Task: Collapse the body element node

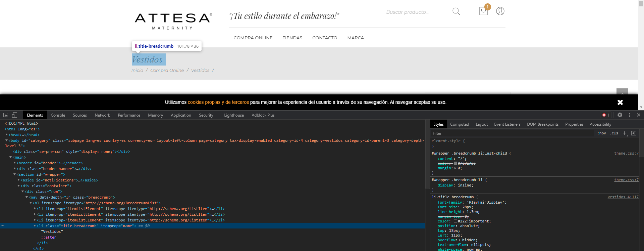Action: click(6, 140)
